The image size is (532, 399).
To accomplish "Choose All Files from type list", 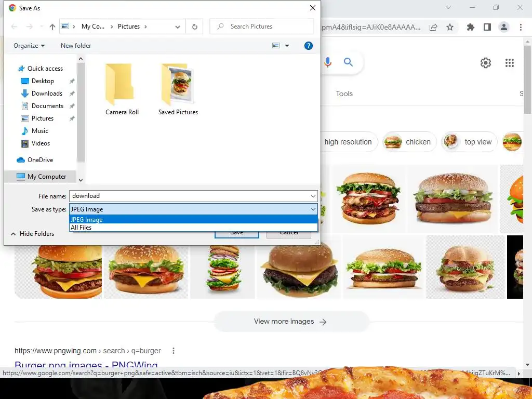I will 193,228.
